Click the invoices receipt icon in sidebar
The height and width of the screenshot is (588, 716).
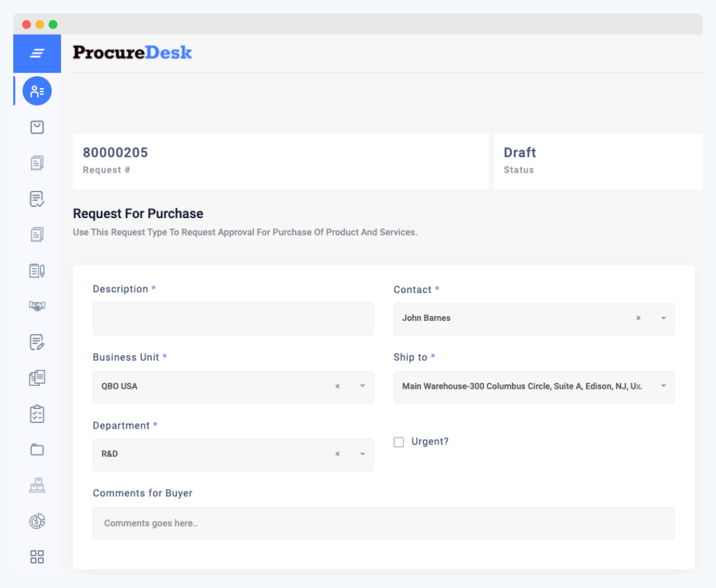36,162
